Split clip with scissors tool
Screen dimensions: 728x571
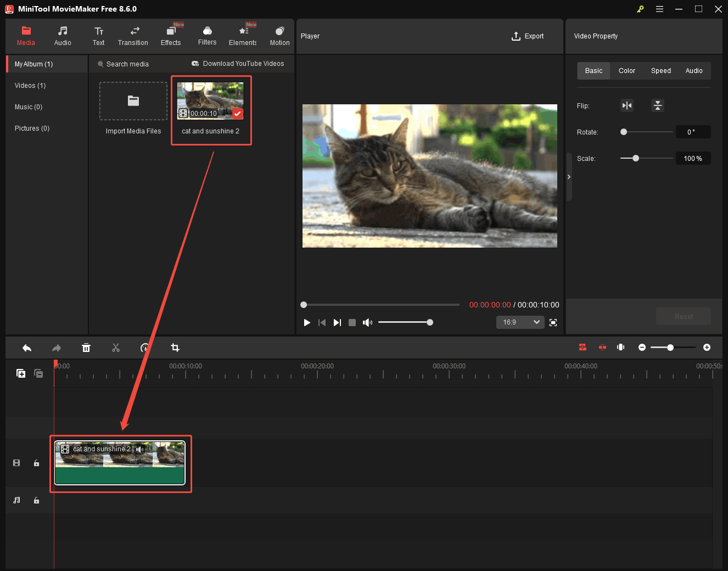(116, 348)
